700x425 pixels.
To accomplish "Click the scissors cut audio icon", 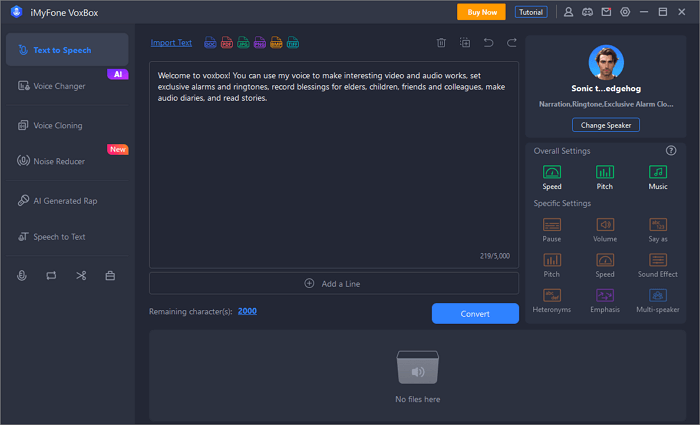I will click(x=81, y=275).
